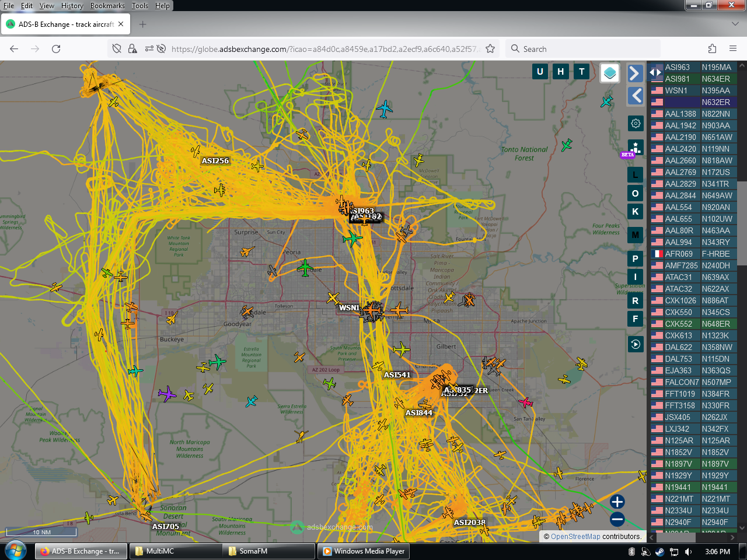Reload the current page
747x560 pixels.
56,49
